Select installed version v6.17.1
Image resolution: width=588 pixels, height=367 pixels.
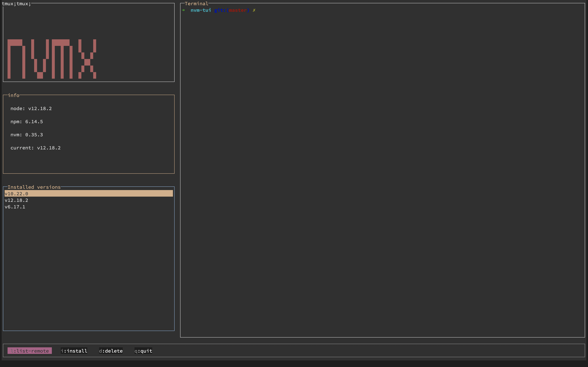[15, 207]
